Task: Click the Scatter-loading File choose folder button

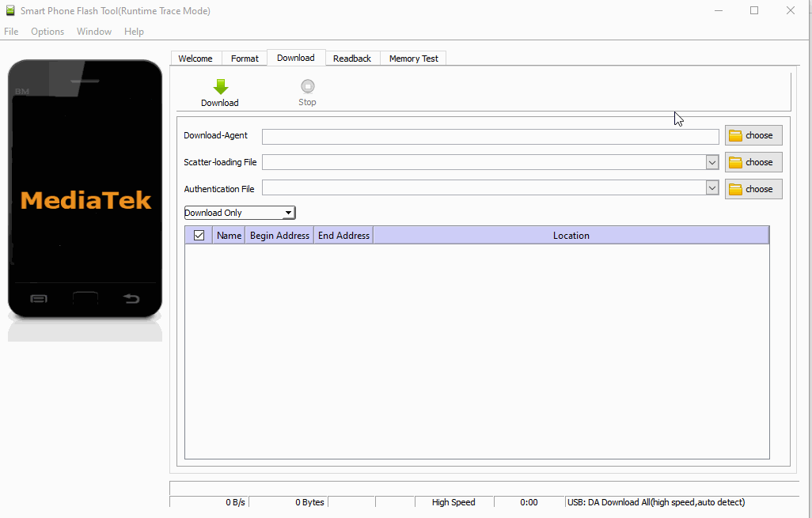Action: pyautogui.click(x=753, y=162)
